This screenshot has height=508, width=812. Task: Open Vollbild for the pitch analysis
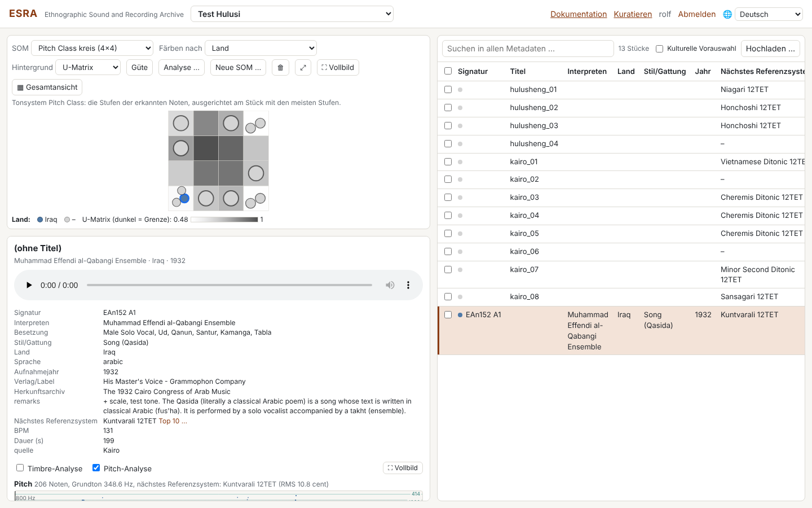tap(403, 468)
